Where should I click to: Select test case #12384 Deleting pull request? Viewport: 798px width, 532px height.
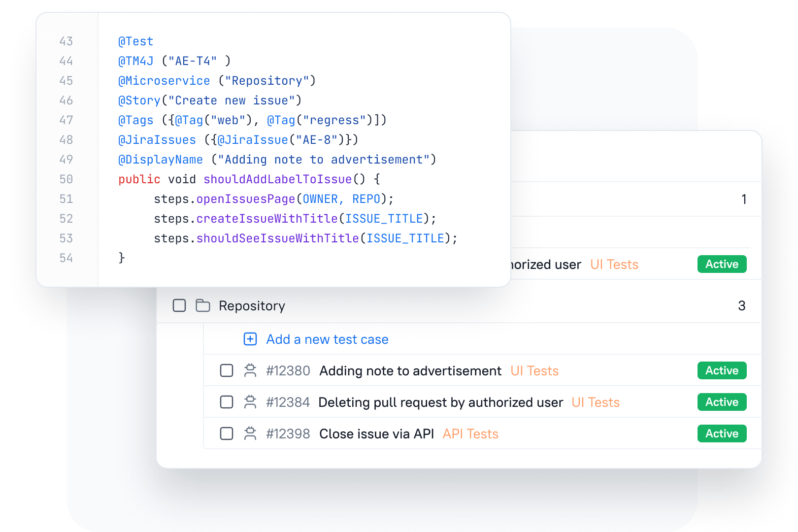[x=441, y=402]
